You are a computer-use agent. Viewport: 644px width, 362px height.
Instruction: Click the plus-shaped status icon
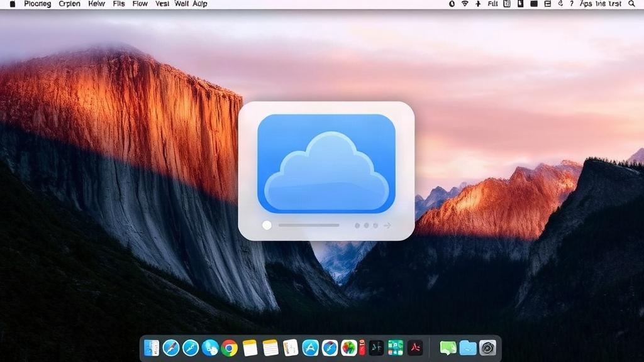[x=478, y=4]
